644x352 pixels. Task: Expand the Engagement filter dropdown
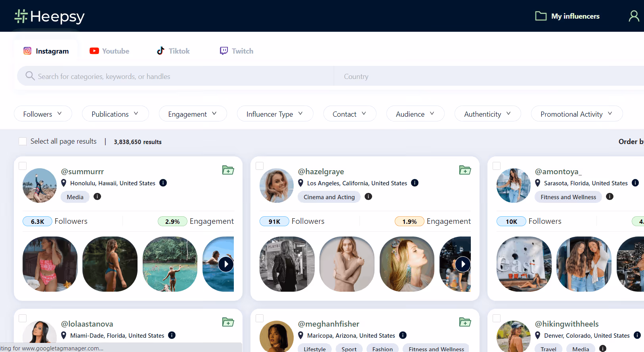pos(193,114)
